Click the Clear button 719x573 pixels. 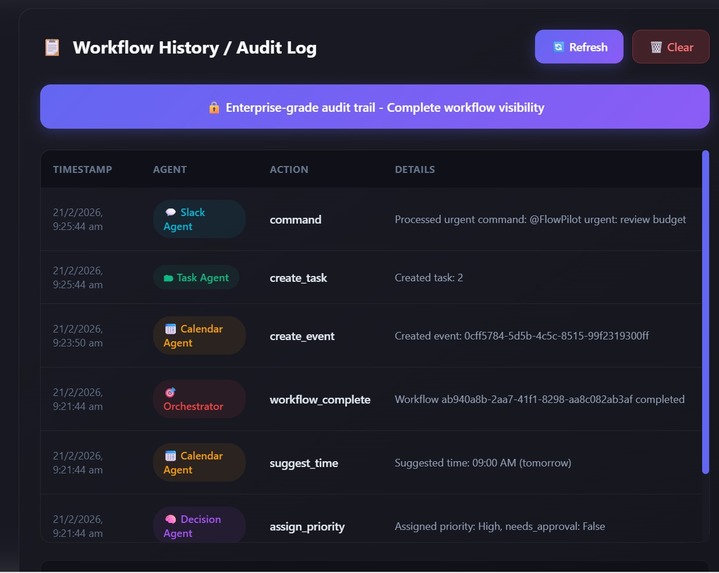tap(670, 47)
